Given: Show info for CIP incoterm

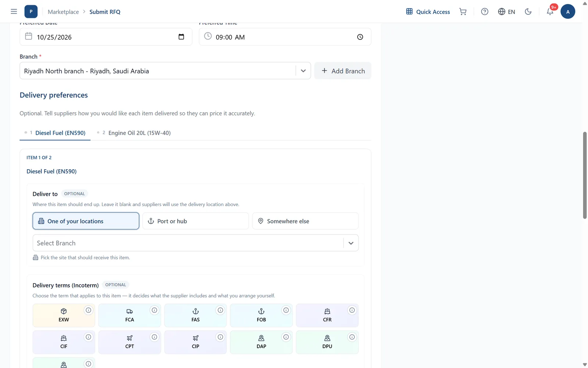Looking at the screenshot, I should click(220, 337).
